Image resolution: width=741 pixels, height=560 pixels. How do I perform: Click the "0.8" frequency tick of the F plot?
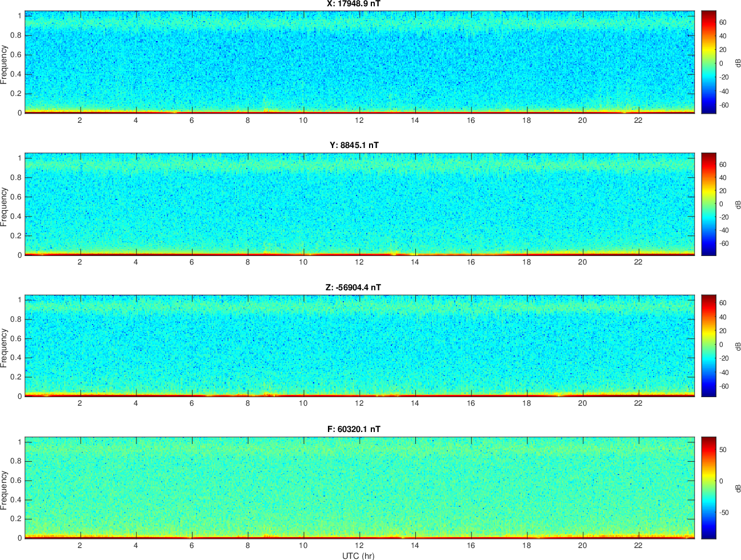point(16,461)
